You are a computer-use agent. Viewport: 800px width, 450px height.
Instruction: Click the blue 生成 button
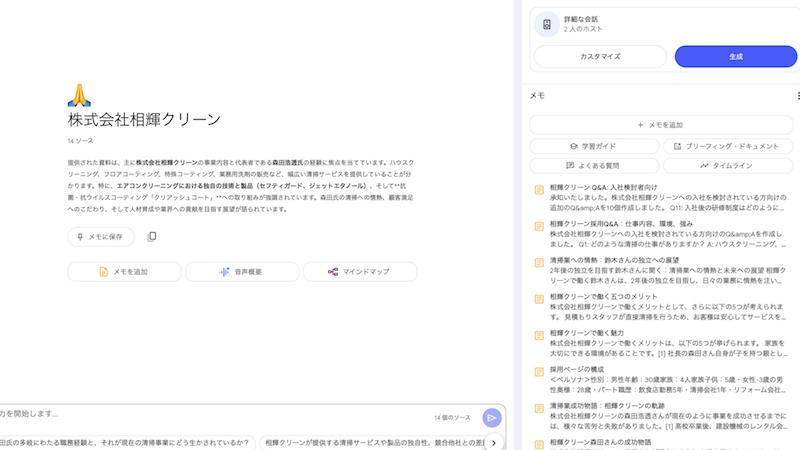click(x=736, y=57)
